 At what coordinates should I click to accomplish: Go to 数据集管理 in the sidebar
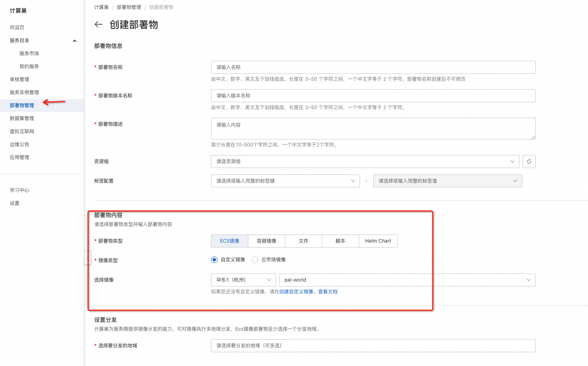tap(22, 118)
